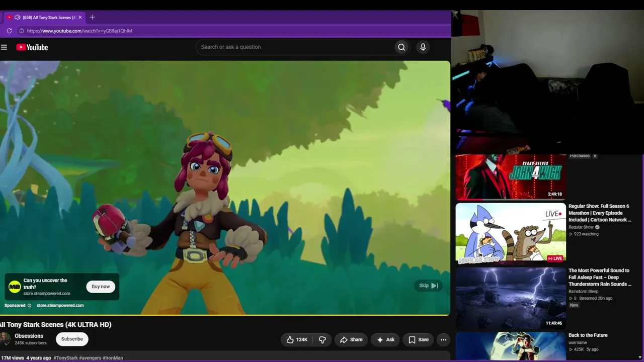Open the John Wick 4 movie thumbnail
The image size is (644, 362).
tap(511, 177)
